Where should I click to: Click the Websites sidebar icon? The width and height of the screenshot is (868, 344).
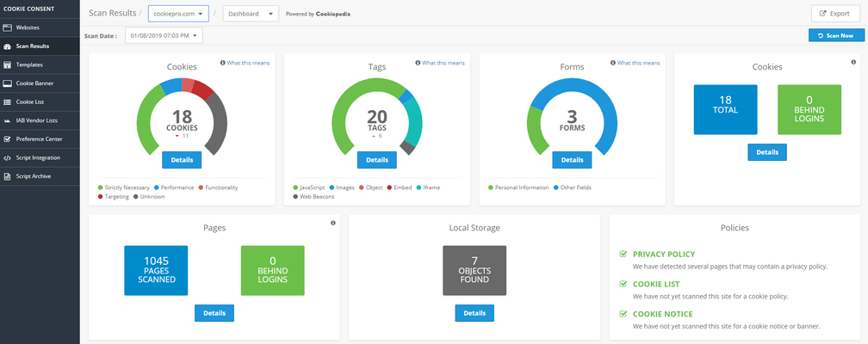[x=7, y=28]
